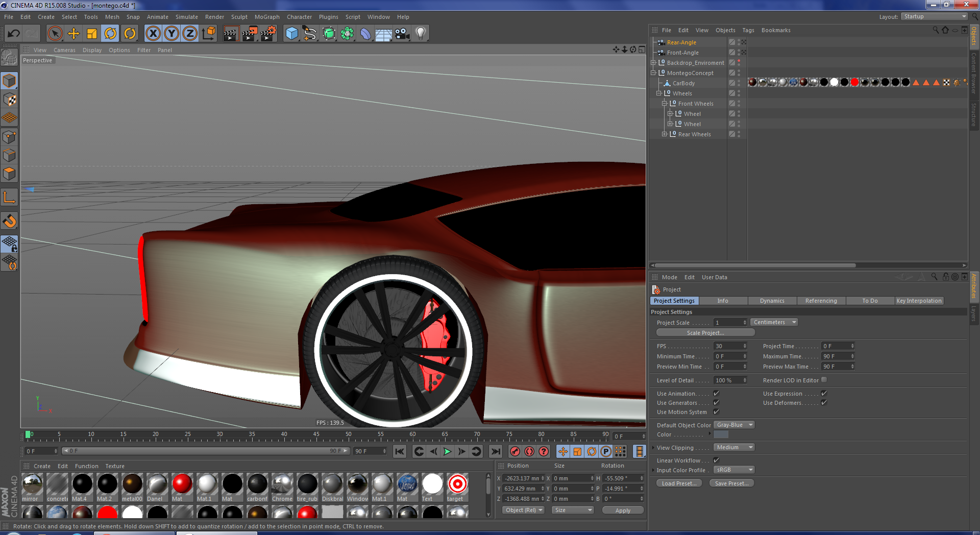Add a Light object
The width and height of the screenshot is (980, 535).
pyautogui.click(x=421, y=34)
